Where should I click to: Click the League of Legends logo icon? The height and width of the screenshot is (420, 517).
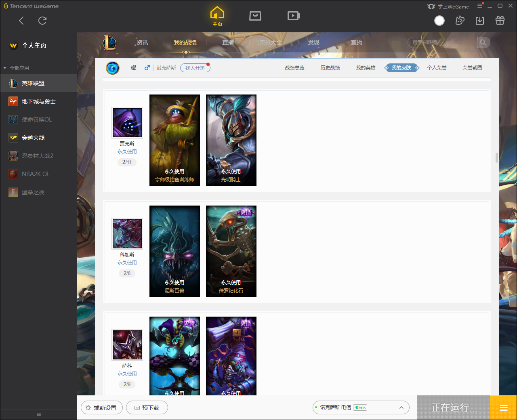click(109, 42)
